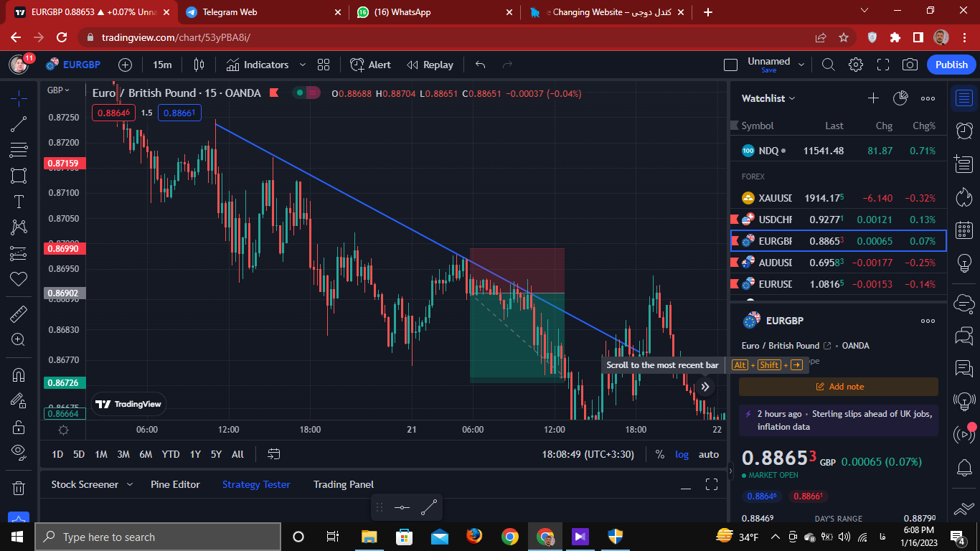Toggle auto scale on price axis

click(709, 454)
